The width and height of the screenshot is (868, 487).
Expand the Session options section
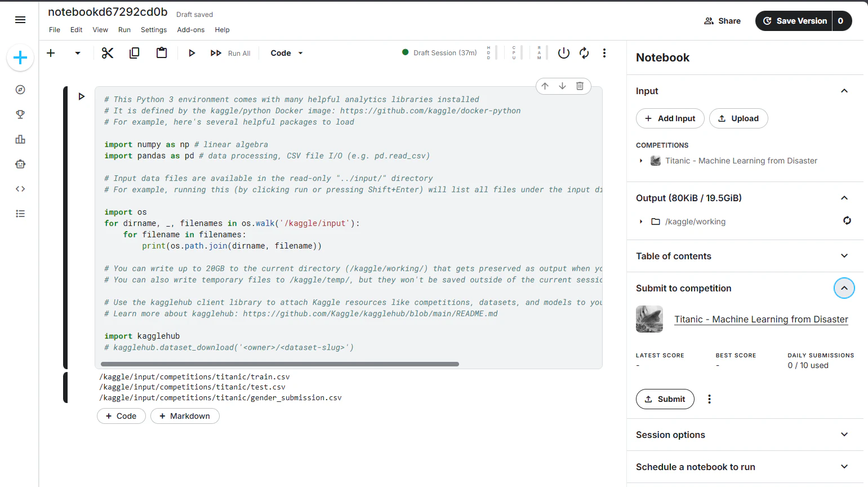coord(844,435)
